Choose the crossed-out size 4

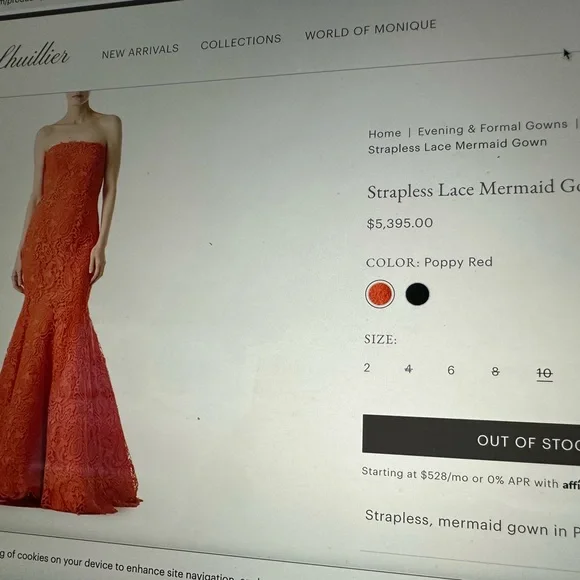point(408,369)
